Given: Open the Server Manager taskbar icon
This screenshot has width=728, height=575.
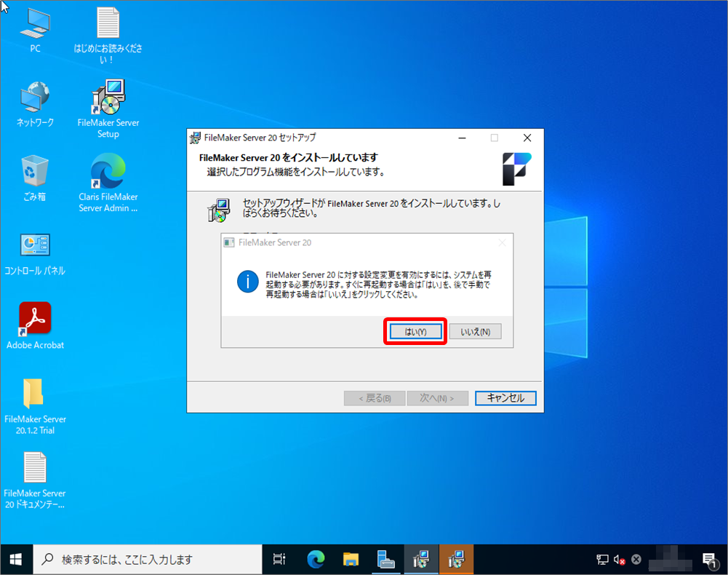Looking at the screenshot, I should [386, 560].
